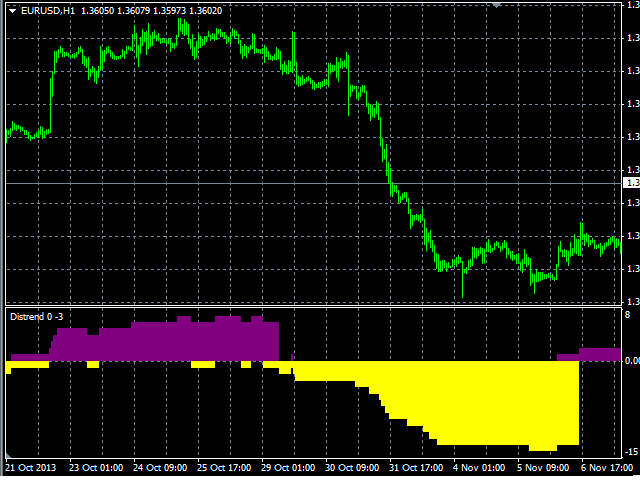The image size is (640, 480).
Task: Click the 30 Oct 09:00 time label
Action: [352, 468]
